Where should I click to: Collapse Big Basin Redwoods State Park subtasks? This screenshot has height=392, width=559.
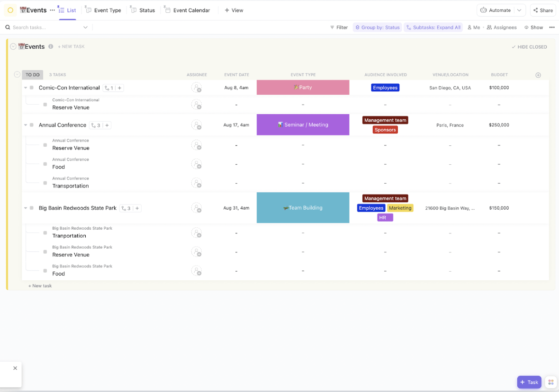click(x=25, y=208)
